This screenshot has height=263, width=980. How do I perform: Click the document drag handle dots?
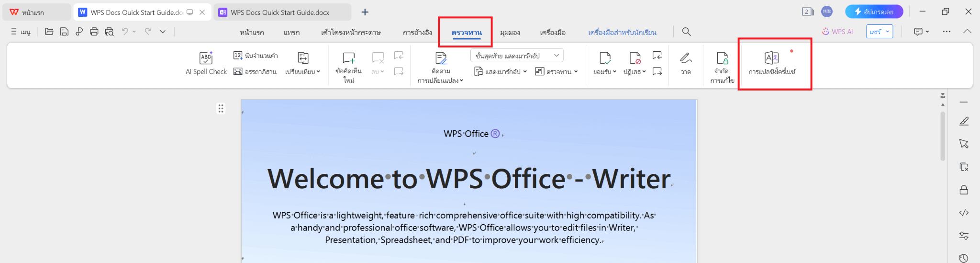point(221,108)
